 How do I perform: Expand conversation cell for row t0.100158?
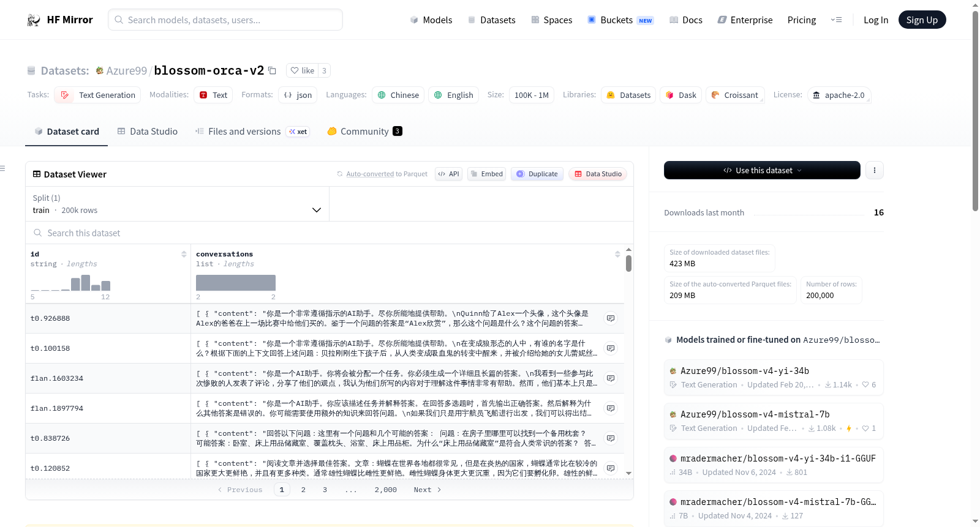coord(611,348)
